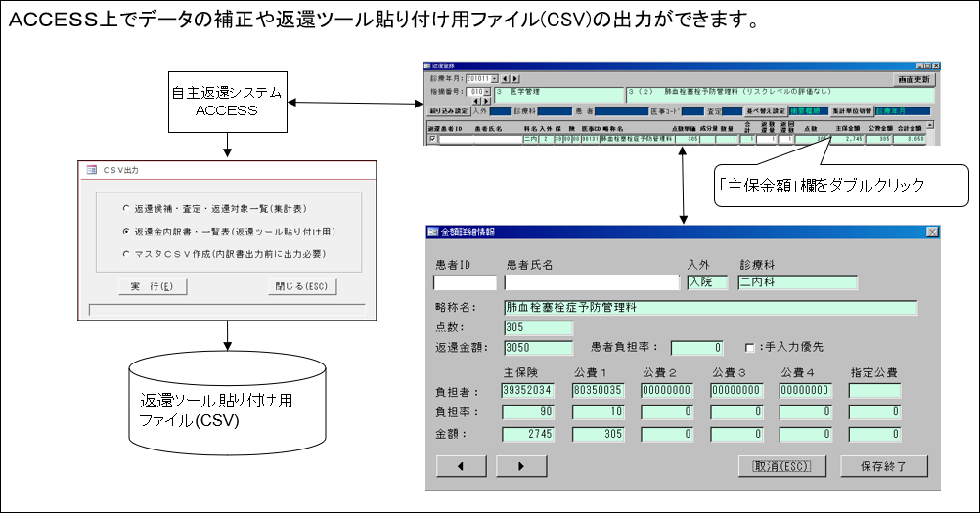The image size is (980, 513).
Task: Click the 3 医学管理 text field
Action: coord(559,95)
